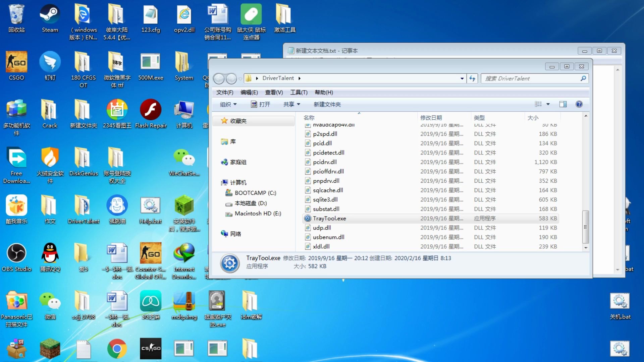This screenshot has height=362, width=644.
Task: Scroll down in file list panel
Action: 586,248
